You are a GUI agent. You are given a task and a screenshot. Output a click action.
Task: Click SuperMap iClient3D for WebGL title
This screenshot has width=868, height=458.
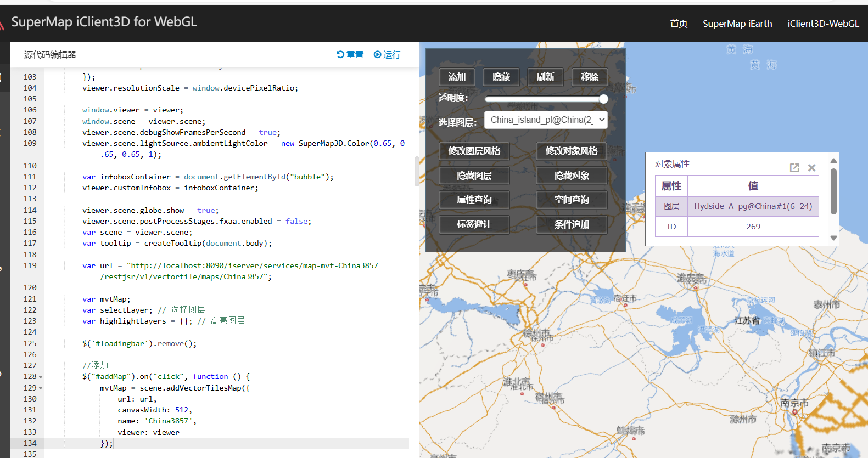coord(104,22)
